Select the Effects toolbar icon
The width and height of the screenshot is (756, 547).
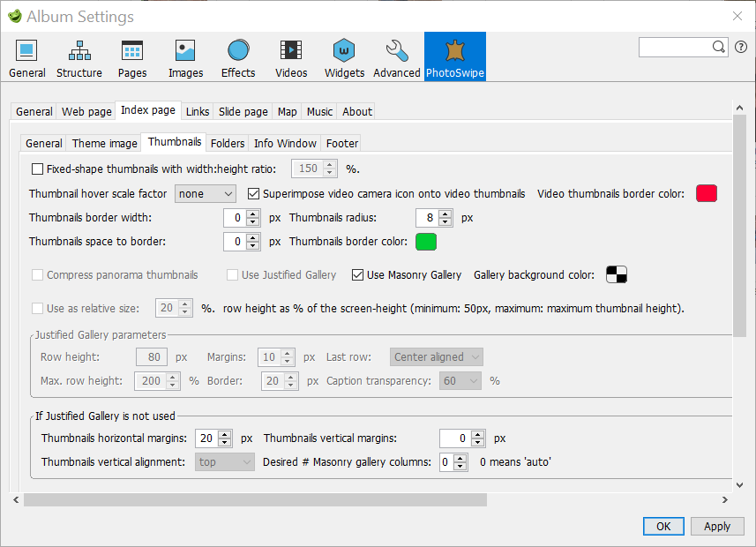coord(238,57)
